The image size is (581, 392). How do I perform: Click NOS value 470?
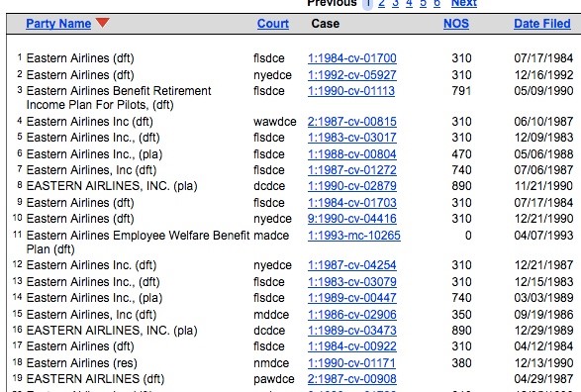(x=461, y=154)
